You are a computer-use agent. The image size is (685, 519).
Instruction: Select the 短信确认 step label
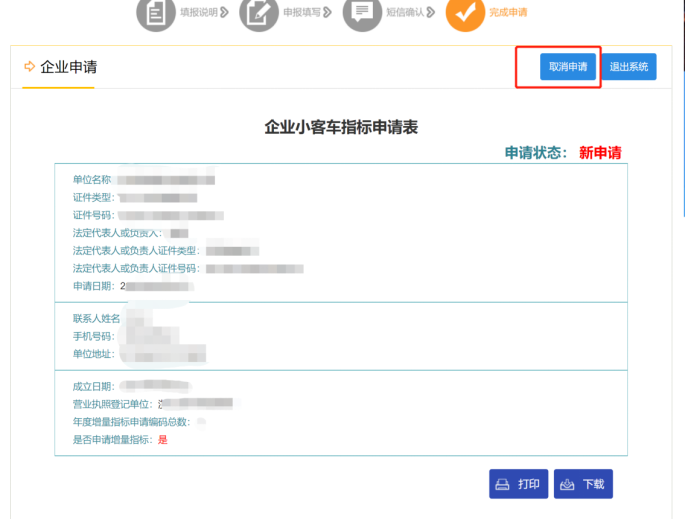pyautogui.click(x=404, y=13)
